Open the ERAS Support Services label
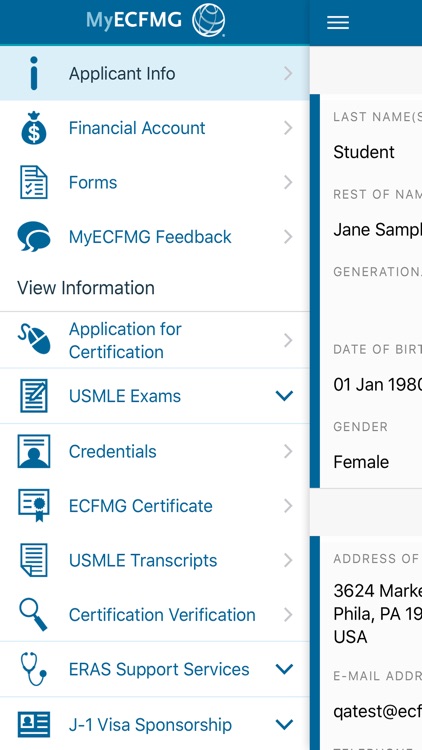Image resolution: width=422 pixels, height=750 pixels. [x=159, y=669]
